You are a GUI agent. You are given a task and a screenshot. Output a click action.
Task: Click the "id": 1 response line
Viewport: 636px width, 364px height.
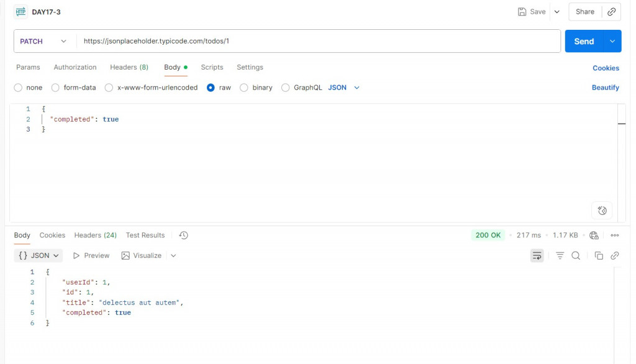point(78,293)
